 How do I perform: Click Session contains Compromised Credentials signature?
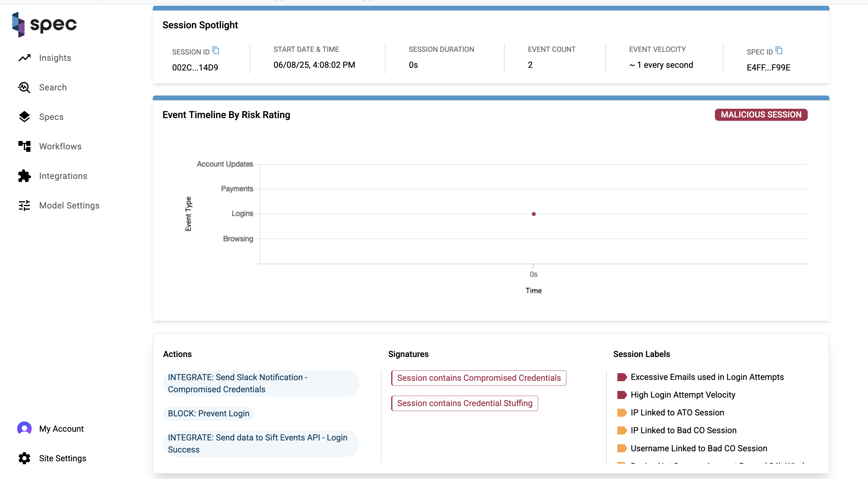479,378
